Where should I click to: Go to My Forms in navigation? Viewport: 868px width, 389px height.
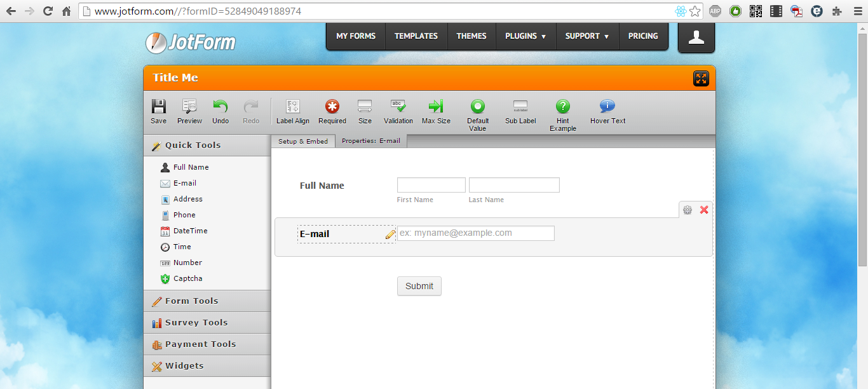pyautogui.click(x=356, y=36)
